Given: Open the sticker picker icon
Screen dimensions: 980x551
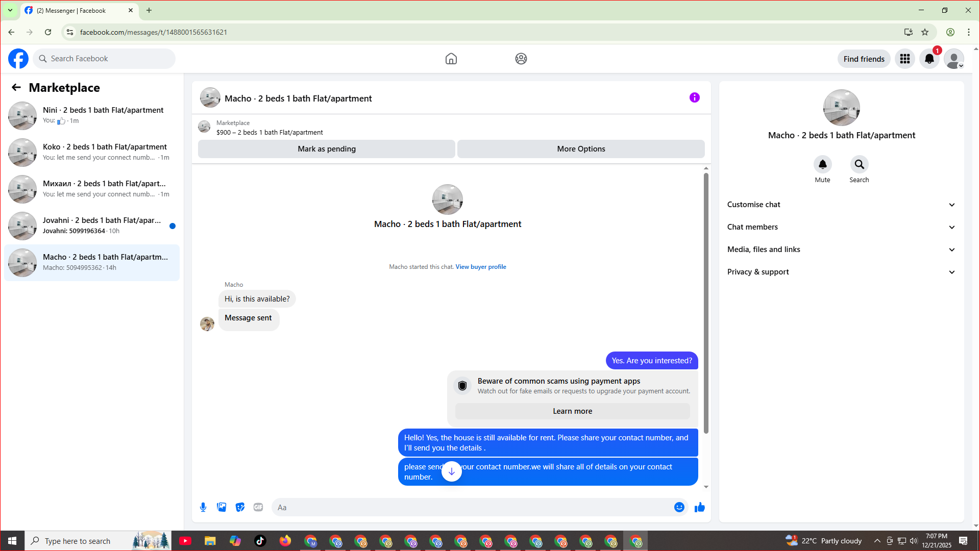Looking at the screenshot, I should point(240,507).
